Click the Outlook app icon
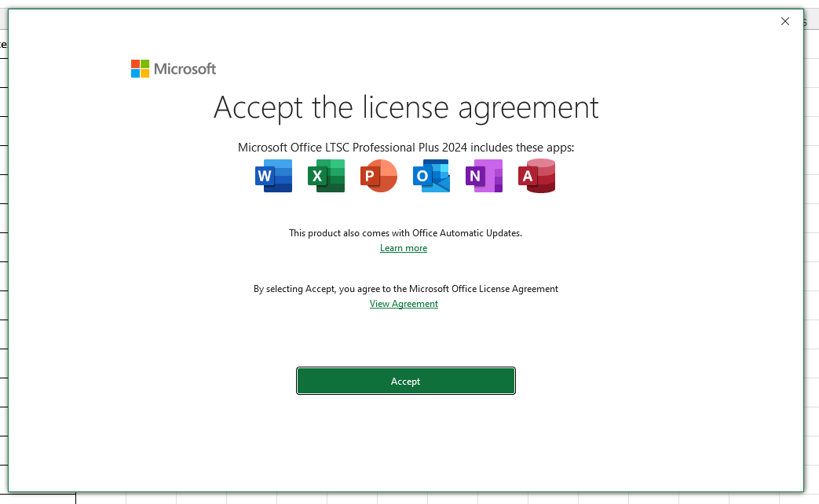The width and height of the screenshot is (819, 504). pyautogui.click(x=431, y=176)
